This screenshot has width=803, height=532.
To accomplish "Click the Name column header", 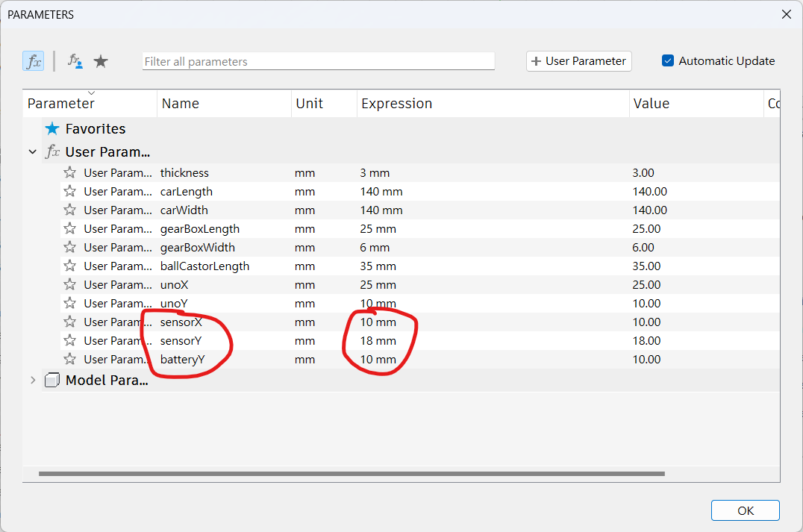I will 181,104.
